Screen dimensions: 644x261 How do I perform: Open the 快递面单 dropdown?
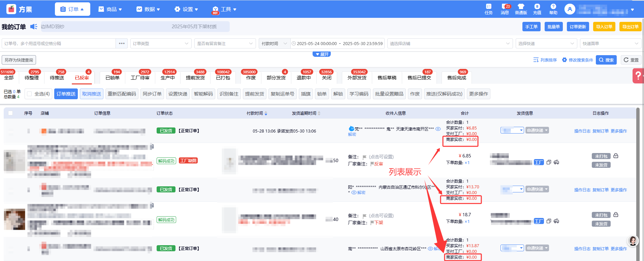(x=610, y=43)
